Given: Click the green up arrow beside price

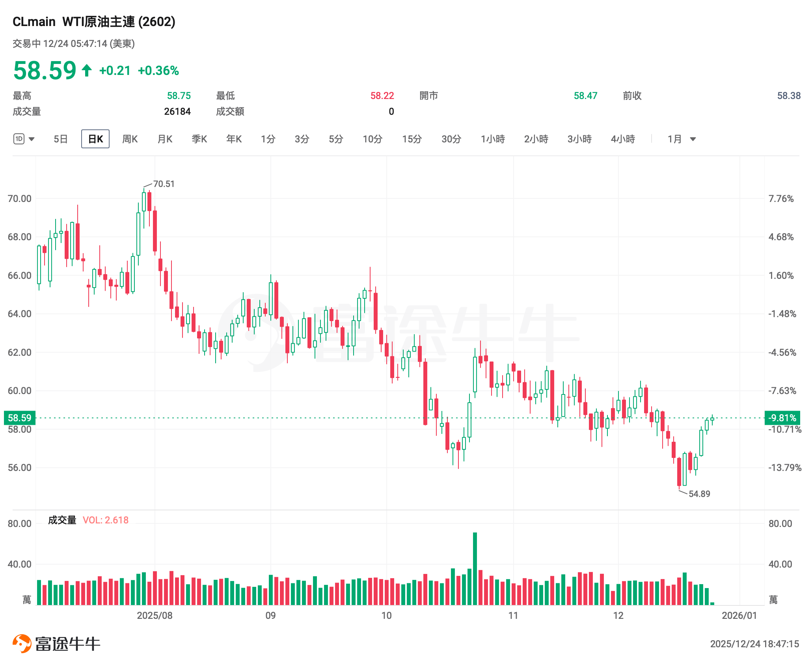Looking at the screenshot, I should [x=87, y=71].
